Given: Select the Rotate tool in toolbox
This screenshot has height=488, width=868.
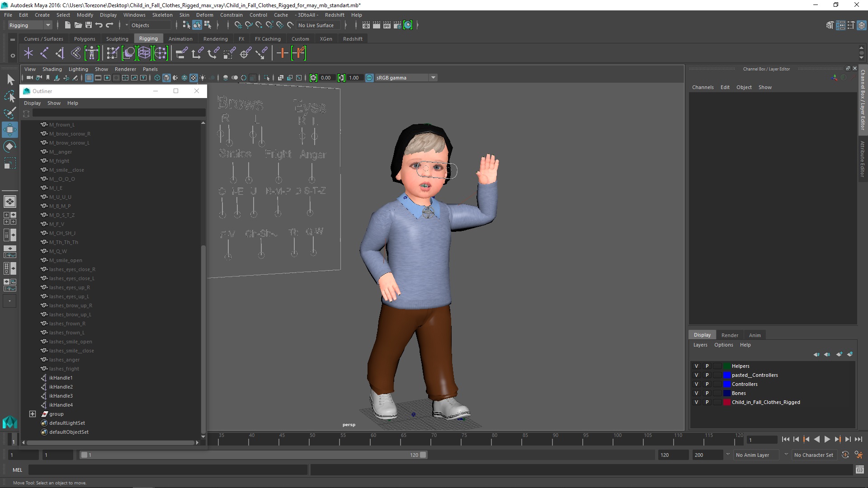Looking at the screenshot, I should point(9,146).
